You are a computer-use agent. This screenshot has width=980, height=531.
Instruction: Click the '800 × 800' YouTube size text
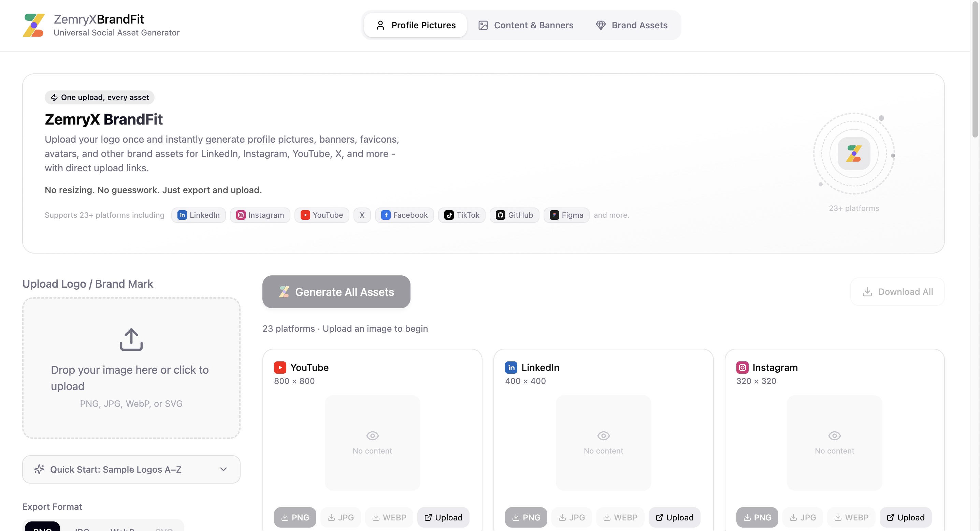point(294,381)
